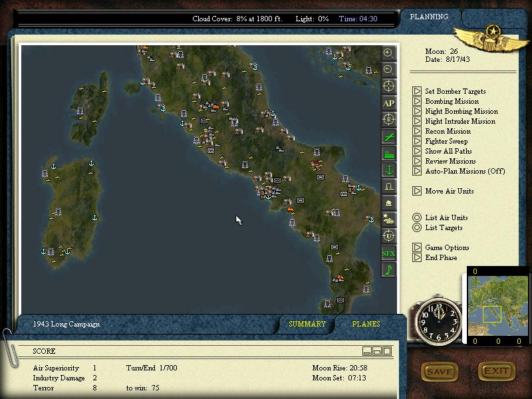Toggle the green anchor ports filter
This screenshot has height=399, width=532.
[x=389, y=170]
